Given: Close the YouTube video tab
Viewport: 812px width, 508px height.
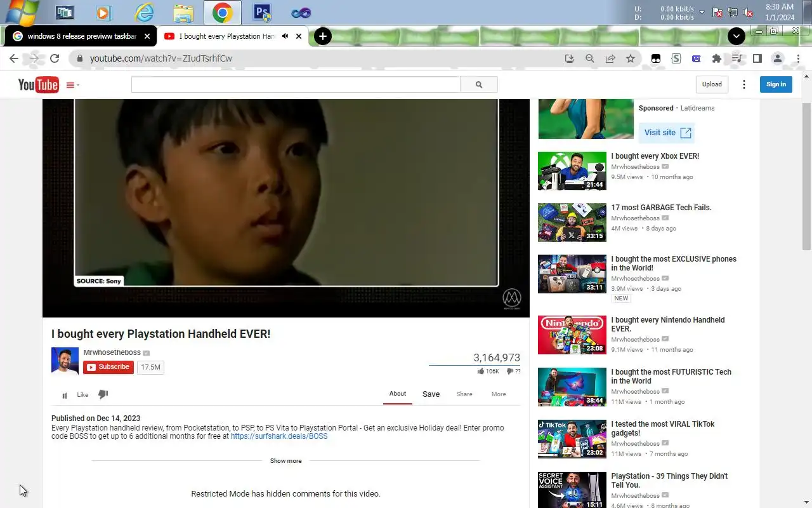Looking at the screenshot, I should (299, 36).
